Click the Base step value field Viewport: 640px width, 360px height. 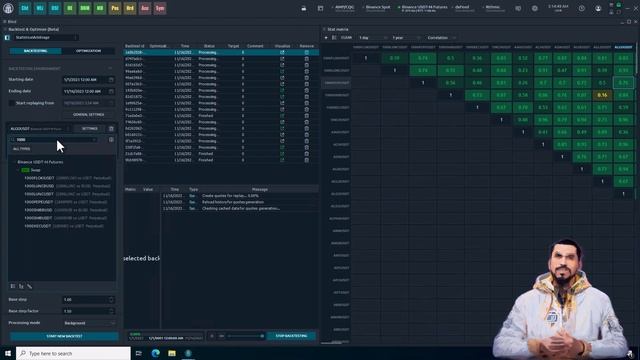(x=88, y=300)
